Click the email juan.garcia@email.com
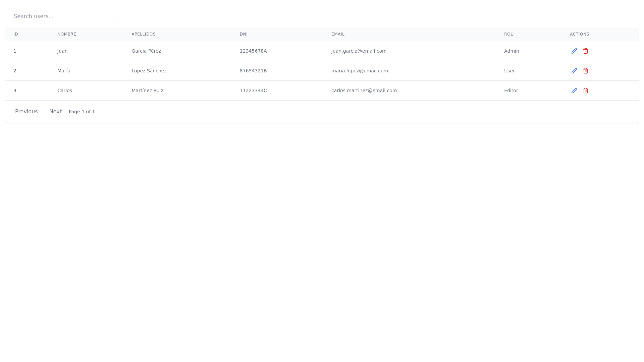Screen dimensions: 644x362 click(359, 51)
